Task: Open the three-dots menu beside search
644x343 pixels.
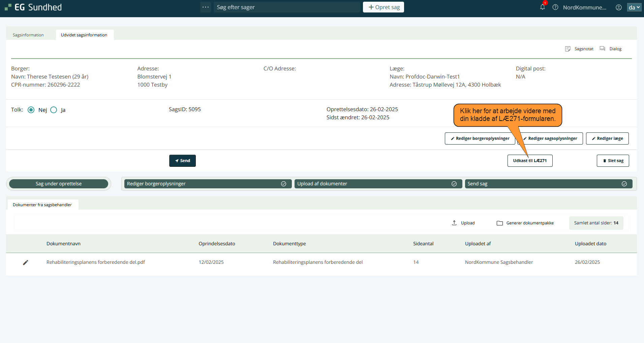Action: [205, 7]
